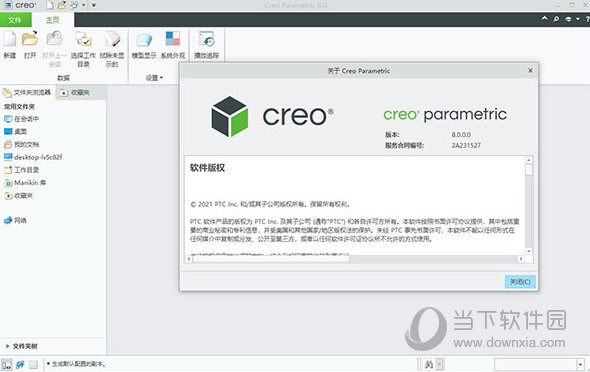
Task: Click the Creo application logo icon at title bar
Action: (8, 5)
